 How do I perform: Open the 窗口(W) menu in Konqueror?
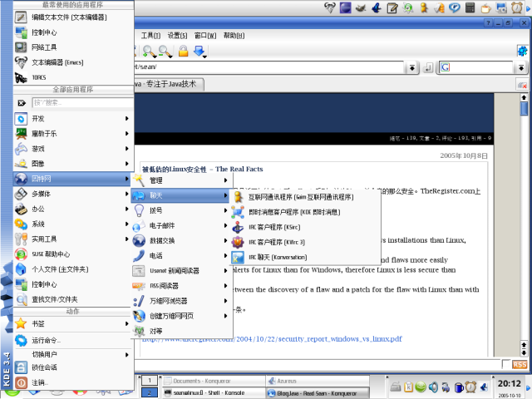[x=205, y=35]
